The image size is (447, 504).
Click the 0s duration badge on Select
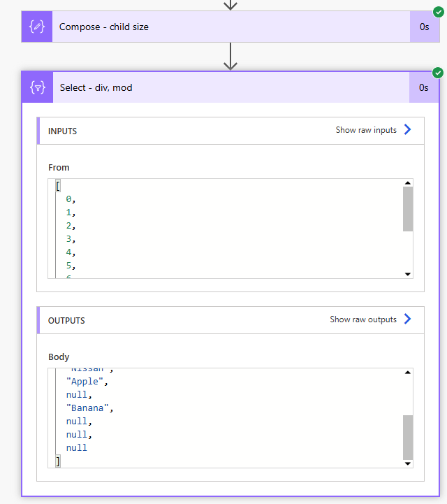tap(424, 87)
